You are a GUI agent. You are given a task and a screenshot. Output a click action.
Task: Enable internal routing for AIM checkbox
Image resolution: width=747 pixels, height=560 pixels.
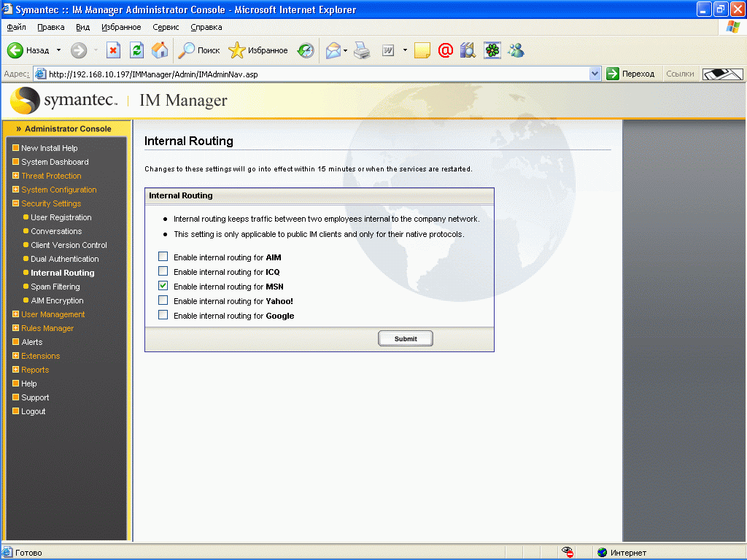[163, 257]
